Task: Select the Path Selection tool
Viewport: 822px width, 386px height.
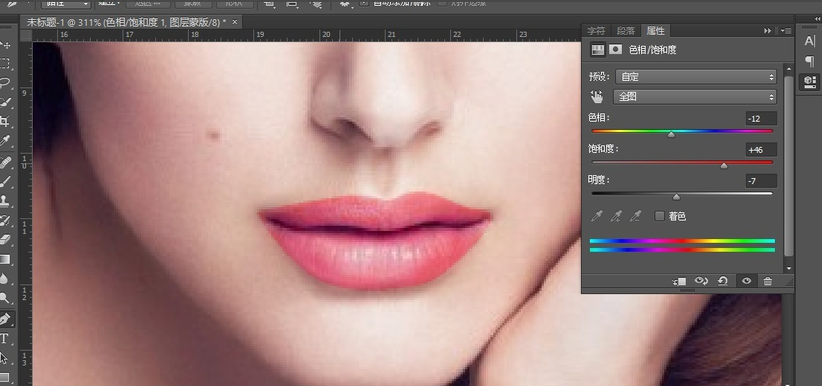Action: 5,358
